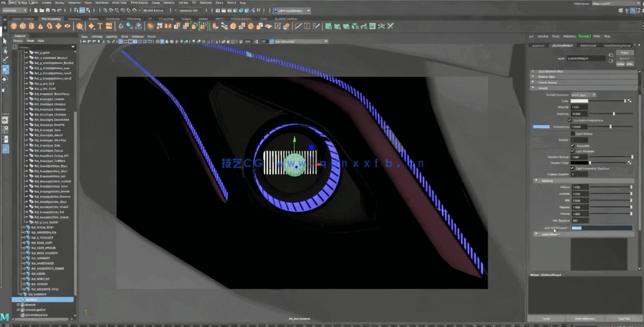Toggle the Use Color Temperature checkbox
The height and width of the screenshot is (327, 644).
(570, 120)
